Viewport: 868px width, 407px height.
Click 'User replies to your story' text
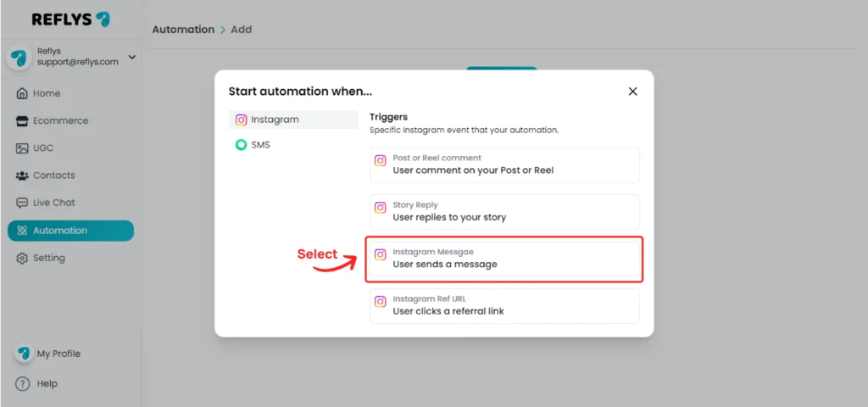click(449, 218)
